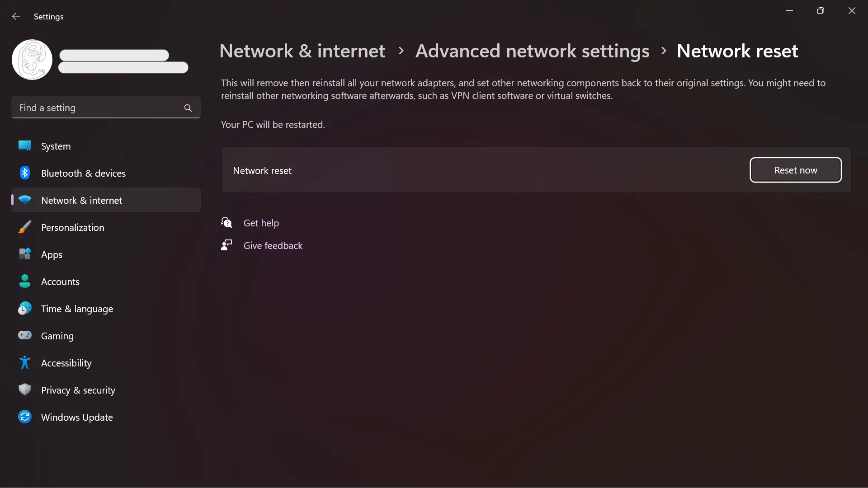
Task: Click the Personalization paintbrush icon
Action: 25,227
